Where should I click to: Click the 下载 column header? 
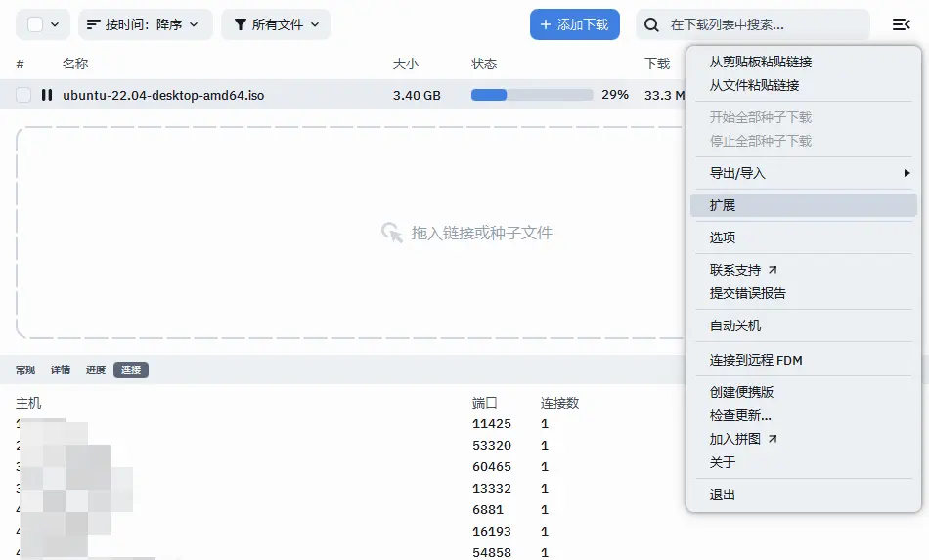point(657,64)
